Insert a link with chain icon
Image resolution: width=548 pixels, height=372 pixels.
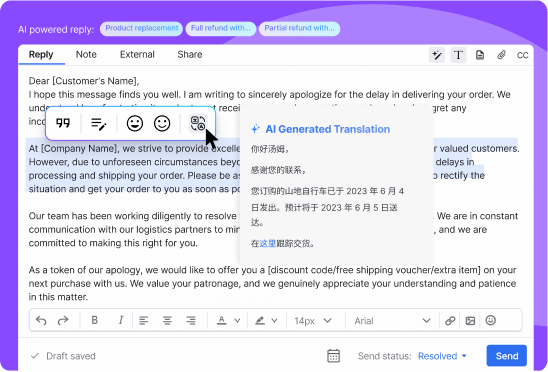pyautogui.click(x=450, y=321)
